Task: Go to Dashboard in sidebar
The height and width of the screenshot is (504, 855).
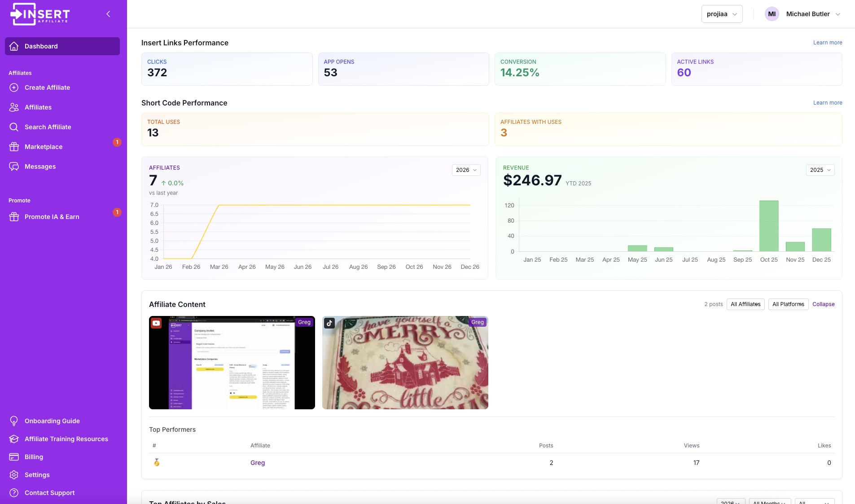Action: 62,46
